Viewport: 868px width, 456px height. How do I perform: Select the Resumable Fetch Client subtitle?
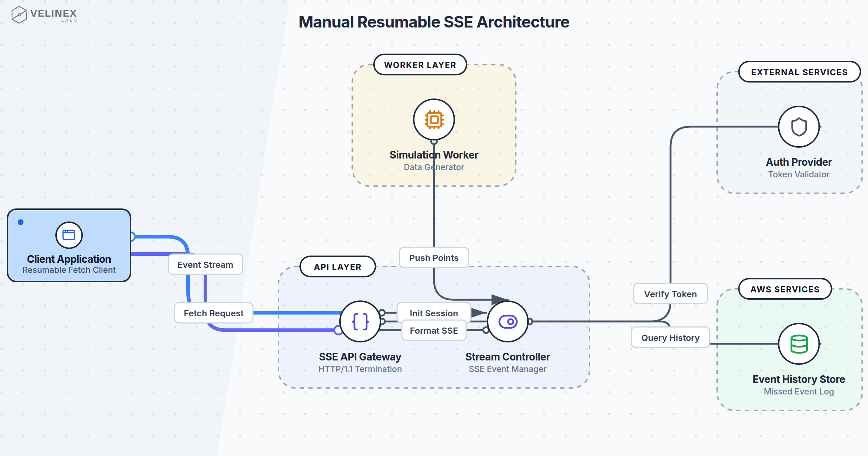[x=69, y=270]
